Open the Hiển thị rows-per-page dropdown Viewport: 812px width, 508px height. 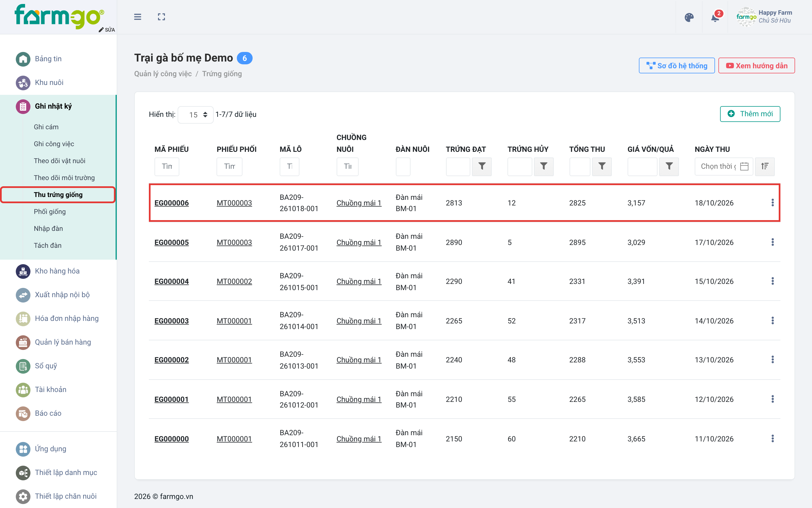click(x=196, y=115)
